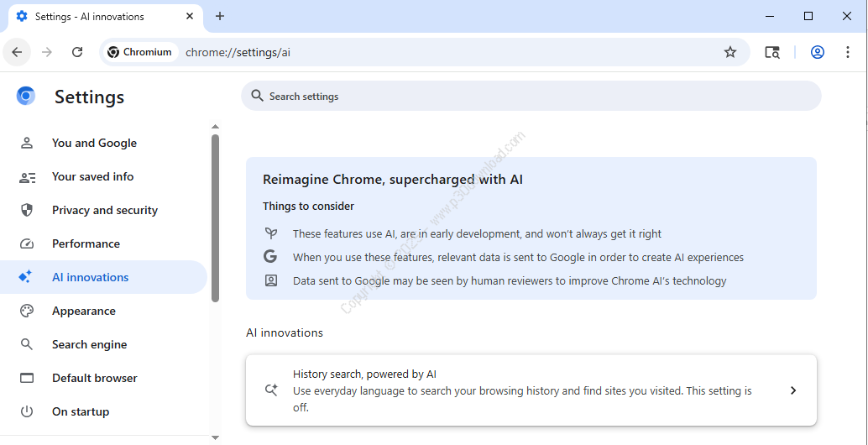Reload the settings page
Viewport: 868px width, 445px height.
point(77,52)
